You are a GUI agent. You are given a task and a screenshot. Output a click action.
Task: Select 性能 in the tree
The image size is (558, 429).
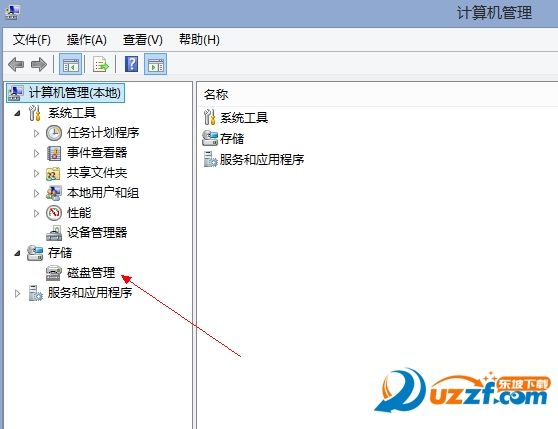point(79,213)
